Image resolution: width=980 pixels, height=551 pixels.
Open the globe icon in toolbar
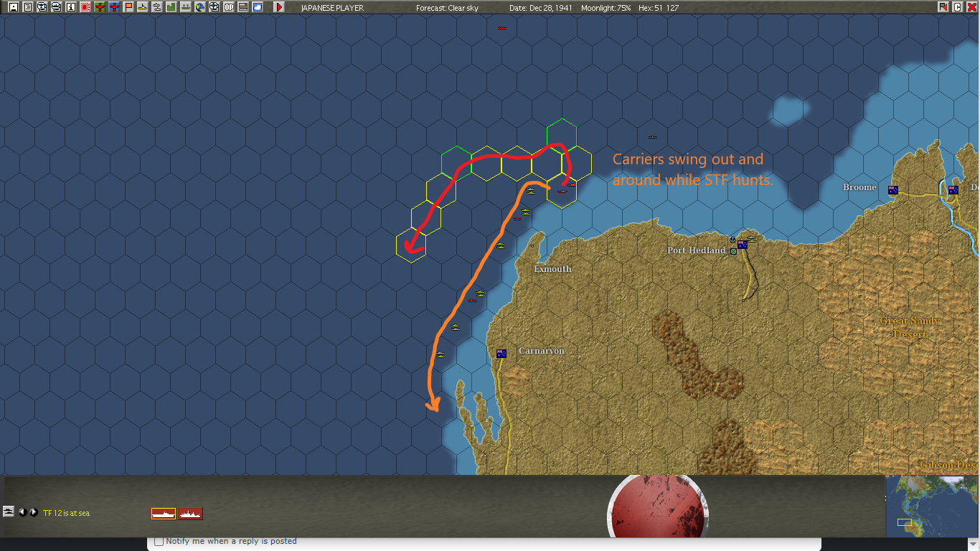click(200, 7)
